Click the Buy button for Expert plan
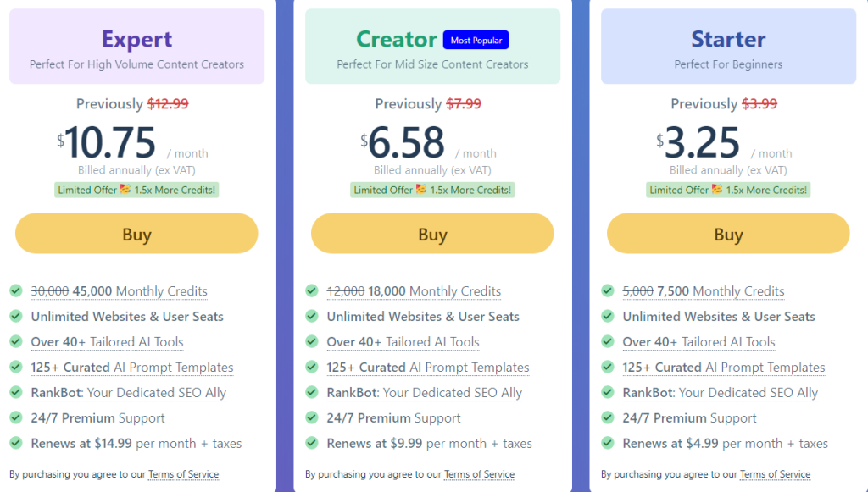The image size is (868, 492). pyautogui.click(x=136, y=234)
